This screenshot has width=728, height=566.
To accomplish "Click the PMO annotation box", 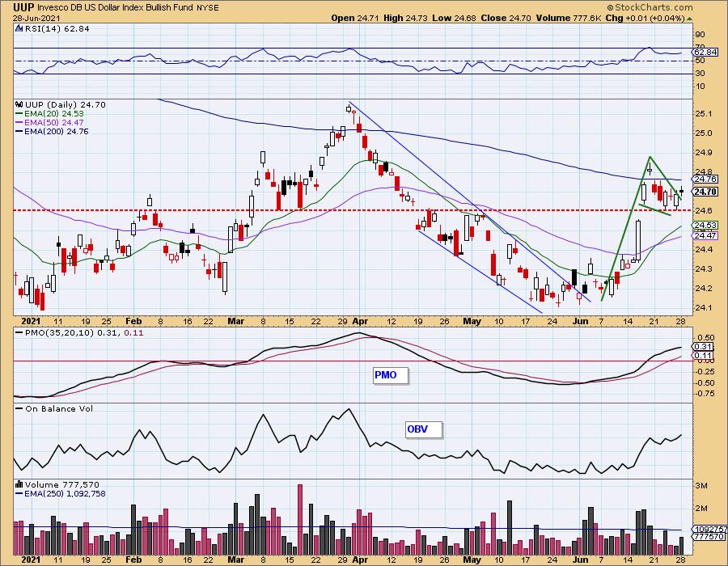I will pos(391,375).
